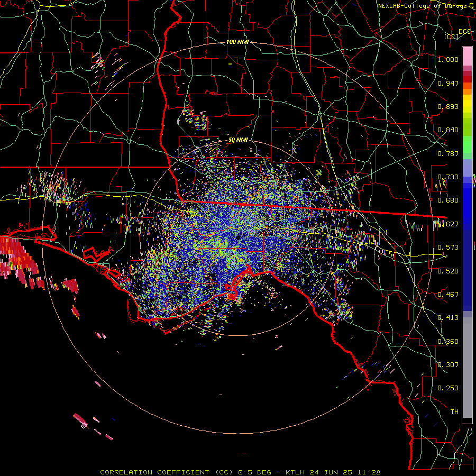
Task: Select the 0.413 scale value
Action: click(x=448, y=318)
